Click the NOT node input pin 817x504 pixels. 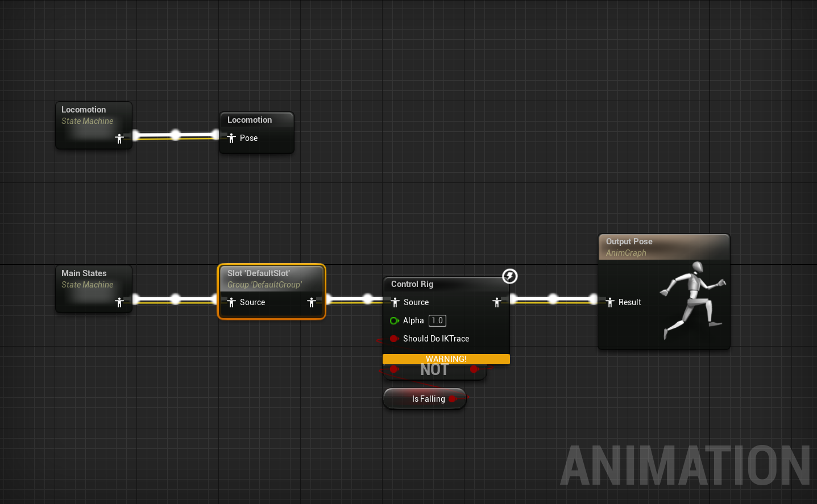tap(394, 369)
